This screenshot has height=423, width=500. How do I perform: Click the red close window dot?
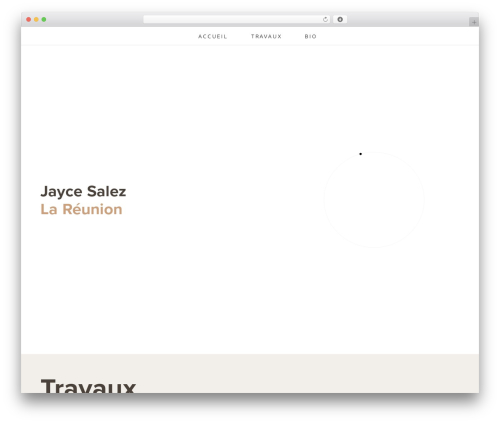pos(29,20)
